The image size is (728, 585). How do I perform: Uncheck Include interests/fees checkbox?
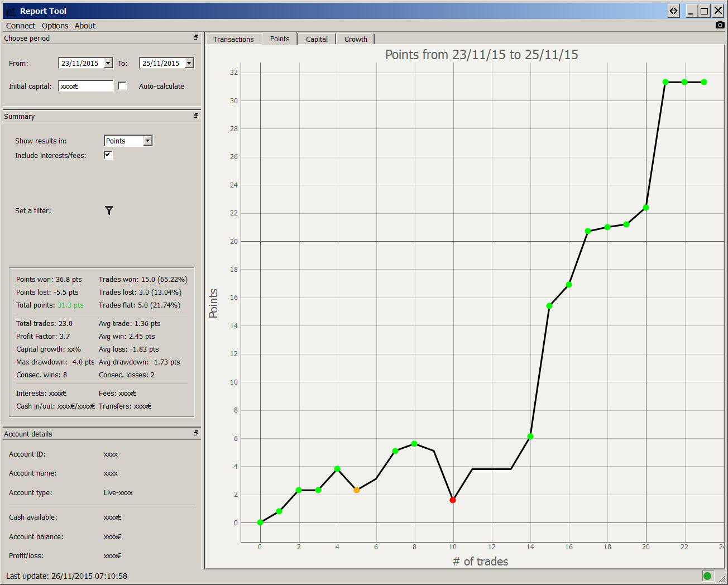coord(108,155)
